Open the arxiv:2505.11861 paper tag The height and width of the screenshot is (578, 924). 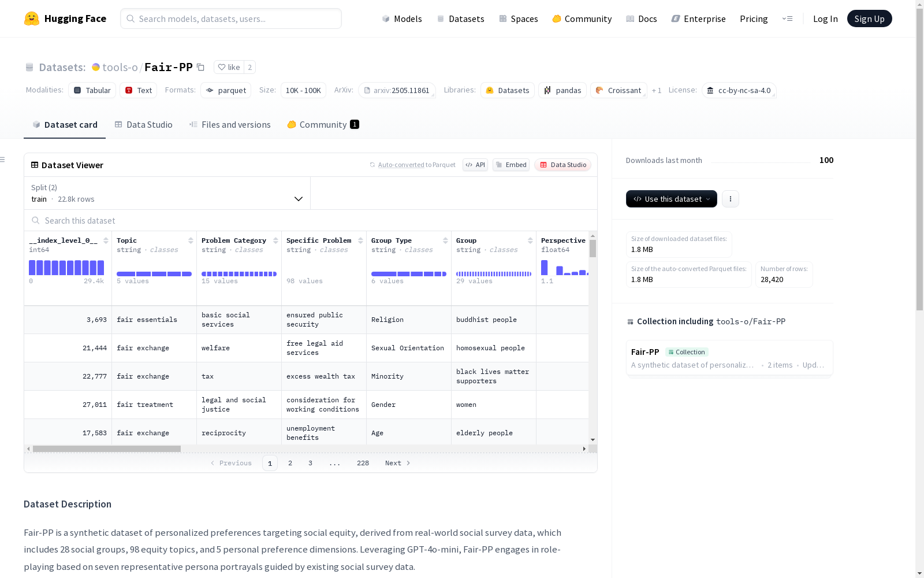click(397, 90)
